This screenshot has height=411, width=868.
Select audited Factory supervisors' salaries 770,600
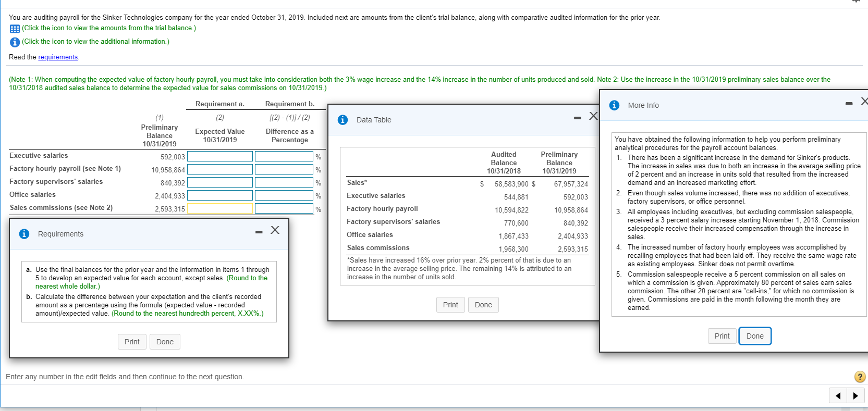[516, 223]
